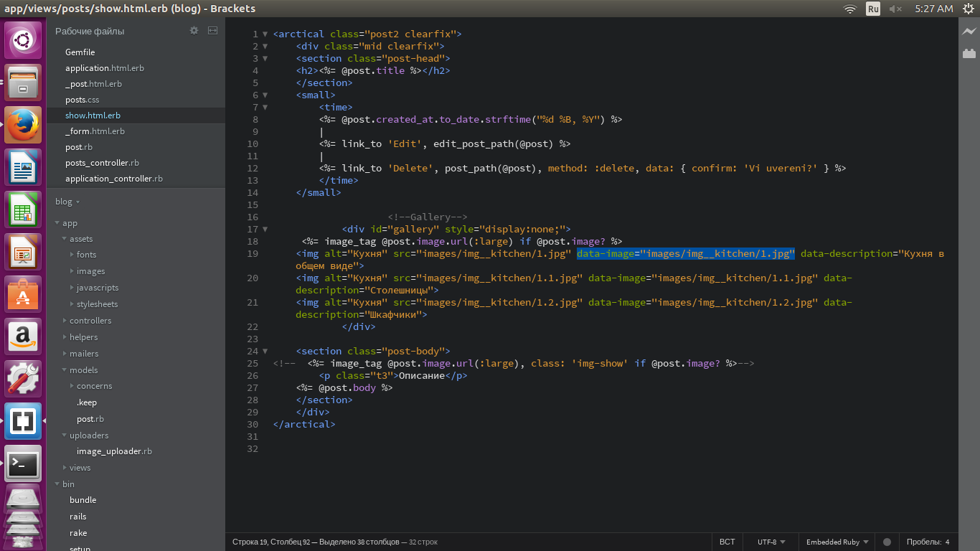The image size is (980, 551).
Task: Expand views folder
Action: pos(65,468)
